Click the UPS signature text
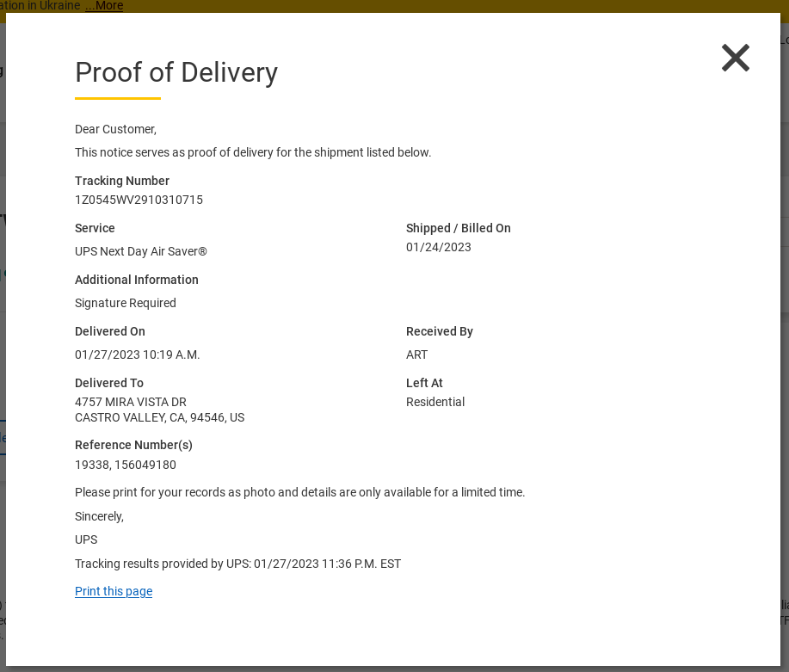This screenshot has height=672, width=789. pos(86,539)
